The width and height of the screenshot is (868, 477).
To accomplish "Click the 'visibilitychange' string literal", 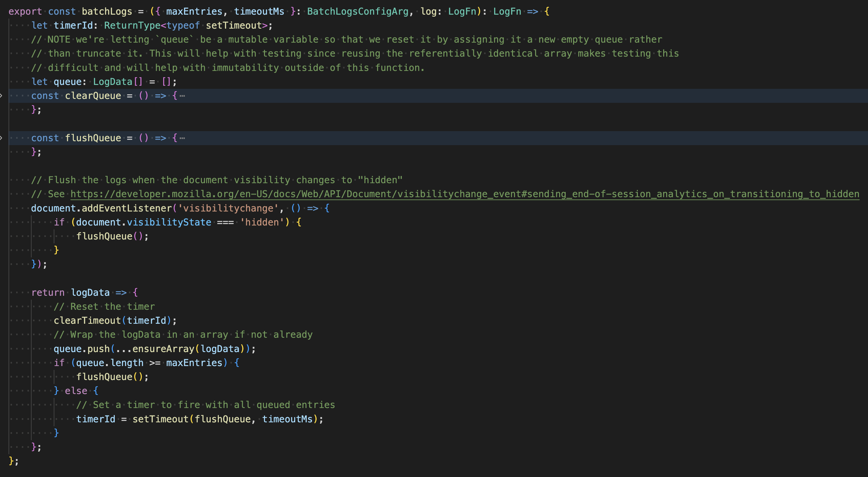I will point(228,208).
